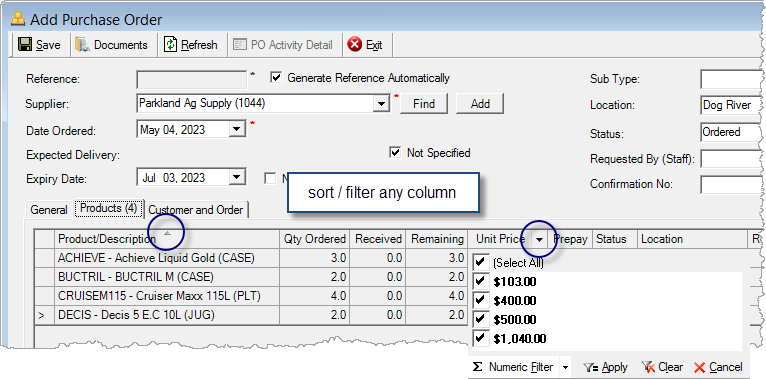Viewport: 766px width, 379px height.
Task: Click the red Cancel X icon
Action: tap(699, 367)
